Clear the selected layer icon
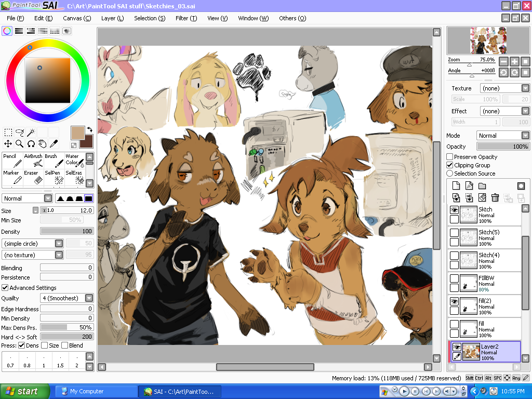Viewport: 532px width, 399px height. click(482, 197)
